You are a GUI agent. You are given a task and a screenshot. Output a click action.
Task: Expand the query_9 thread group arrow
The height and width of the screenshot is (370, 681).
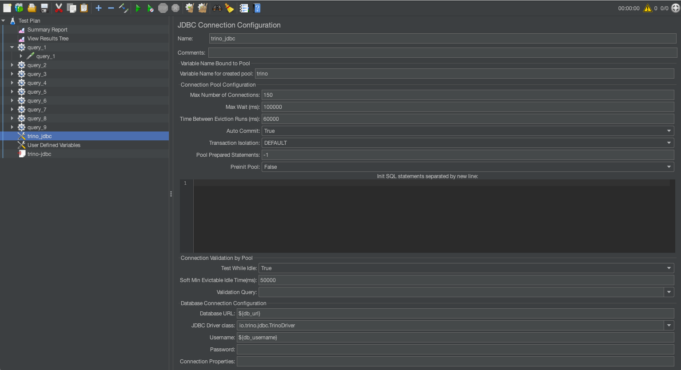click(12, 127)
